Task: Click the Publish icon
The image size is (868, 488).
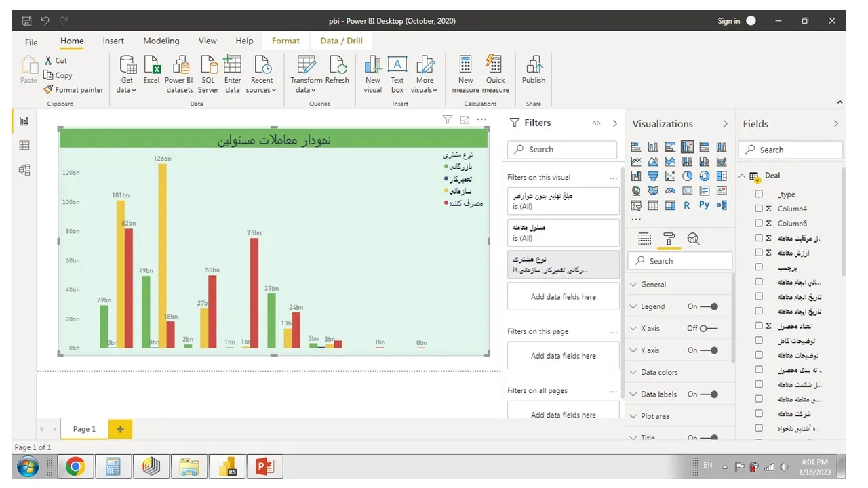Action: click(x=534, y=66)
